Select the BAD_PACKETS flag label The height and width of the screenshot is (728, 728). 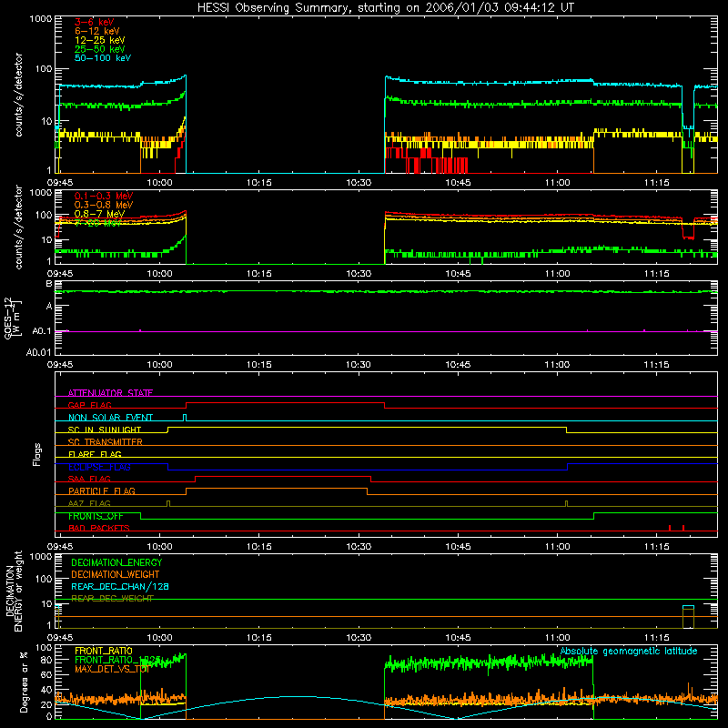pos(99,528)
